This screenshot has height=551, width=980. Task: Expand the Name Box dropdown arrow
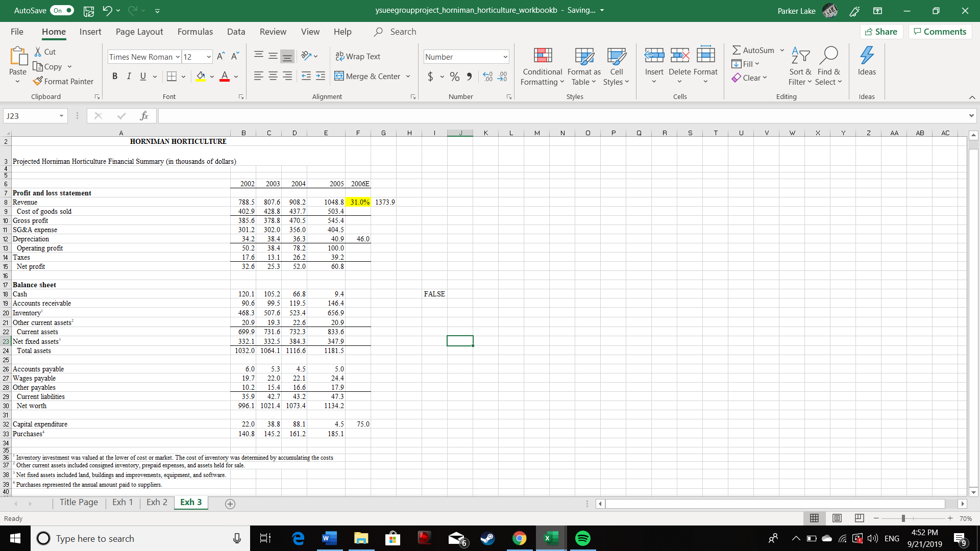[61, 116]
